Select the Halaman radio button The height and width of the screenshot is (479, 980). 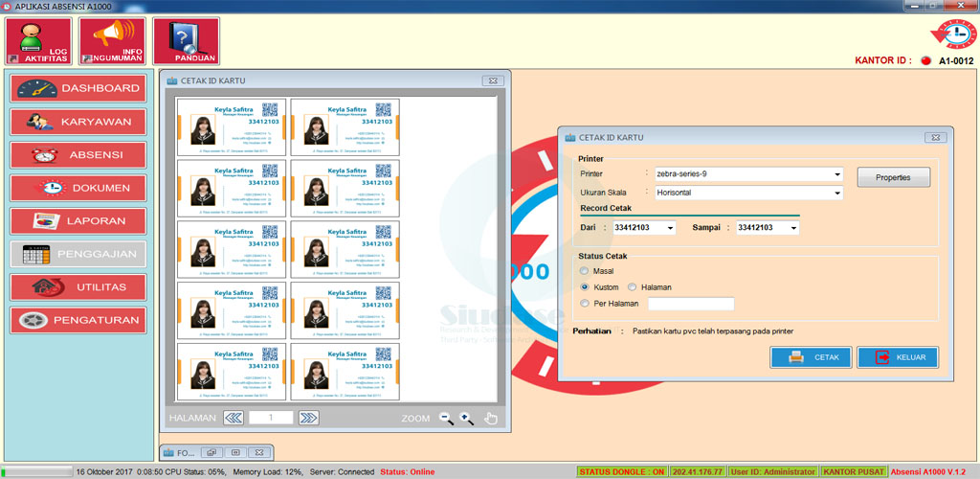632,287
